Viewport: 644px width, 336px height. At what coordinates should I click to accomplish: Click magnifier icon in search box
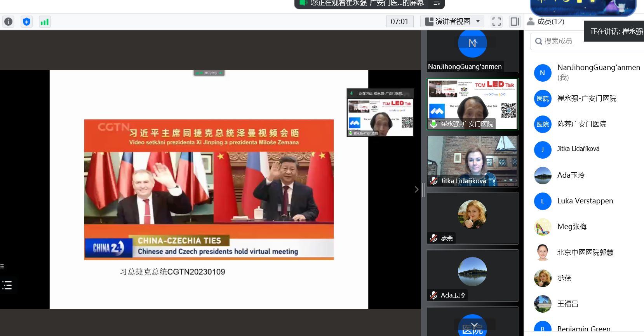coord(539,41)
